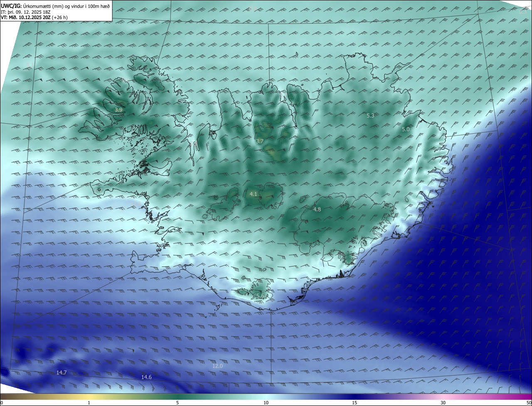The height and width of the screenshot is (406, 532).
Task: Select valid time "VT: Mið. 10.12.2025 20Z"
Action: [26, 17]
